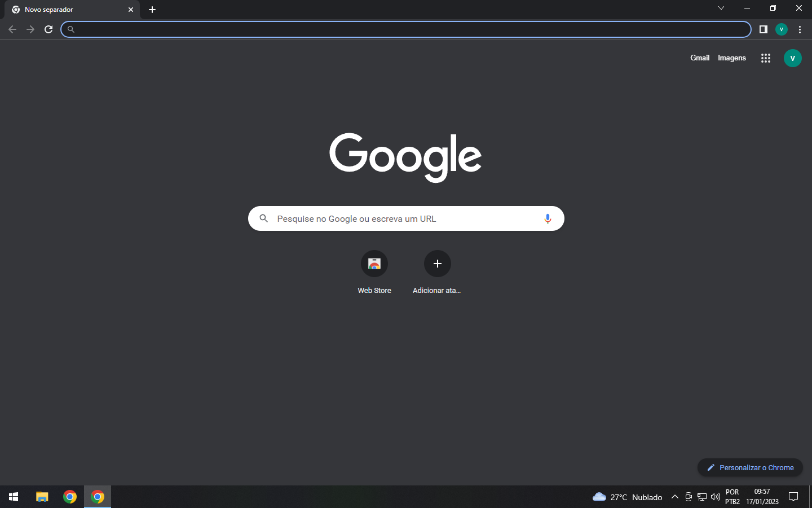Click Personalizar o Chrome button
The width and height of the screenshot is (812, 508).
[750, 467]
